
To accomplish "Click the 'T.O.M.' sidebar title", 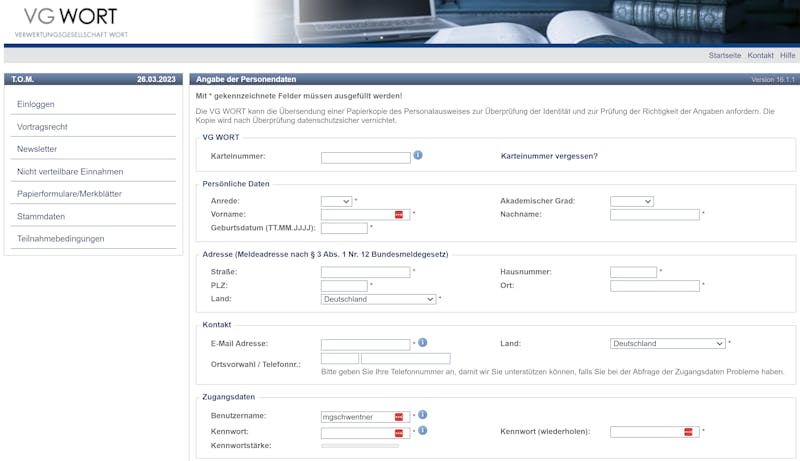I will [22, 79].
